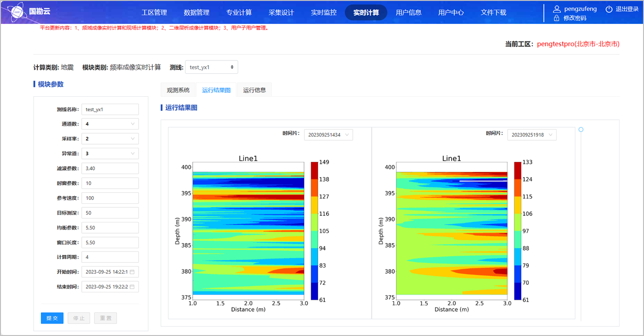644x336 pixels.
Task: Click the 提交 submit button
Action: coord(52,318)
